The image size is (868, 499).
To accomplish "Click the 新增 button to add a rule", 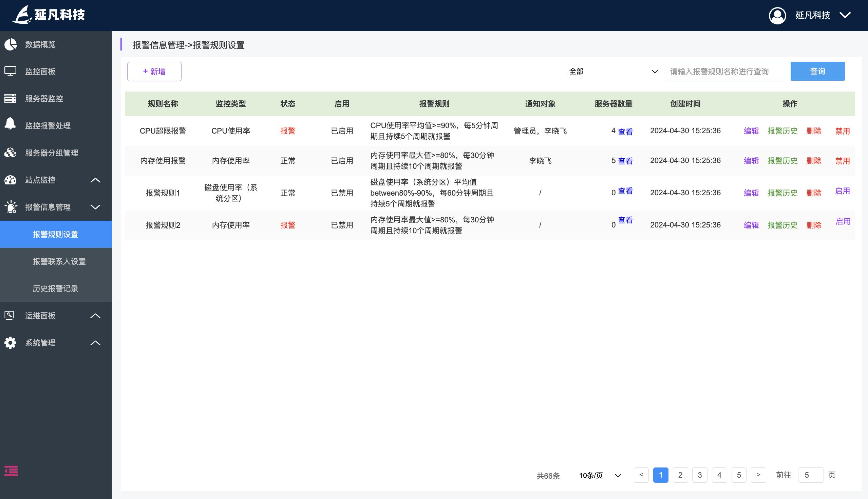I will tap(154, 71).
